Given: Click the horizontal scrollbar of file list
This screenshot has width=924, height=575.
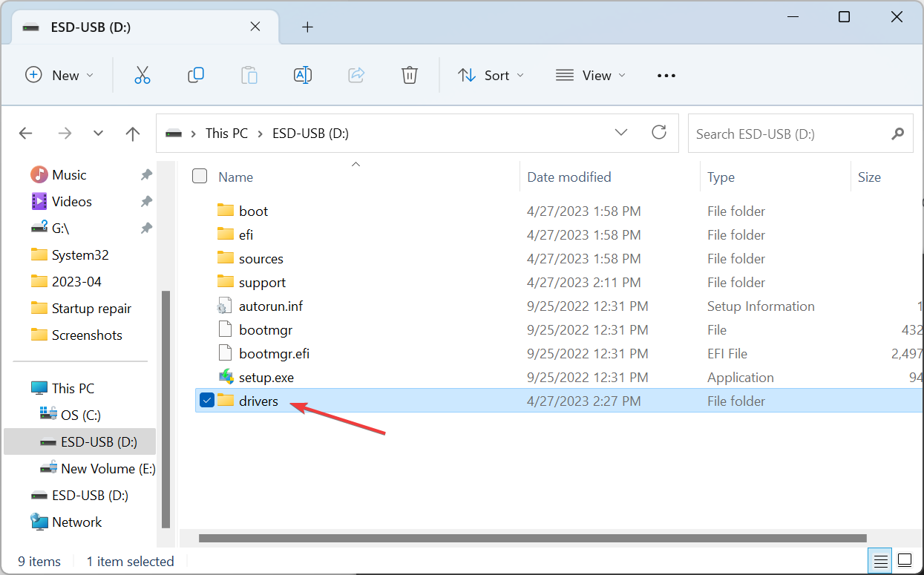Looking at the screenshot, I should click(x=533, y=538).
